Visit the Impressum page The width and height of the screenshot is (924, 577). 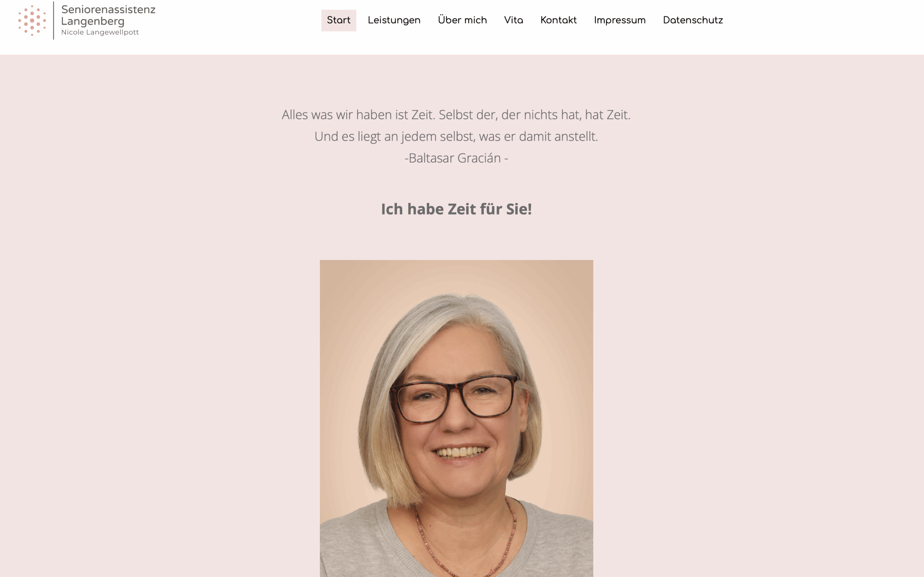click(620, 20)
